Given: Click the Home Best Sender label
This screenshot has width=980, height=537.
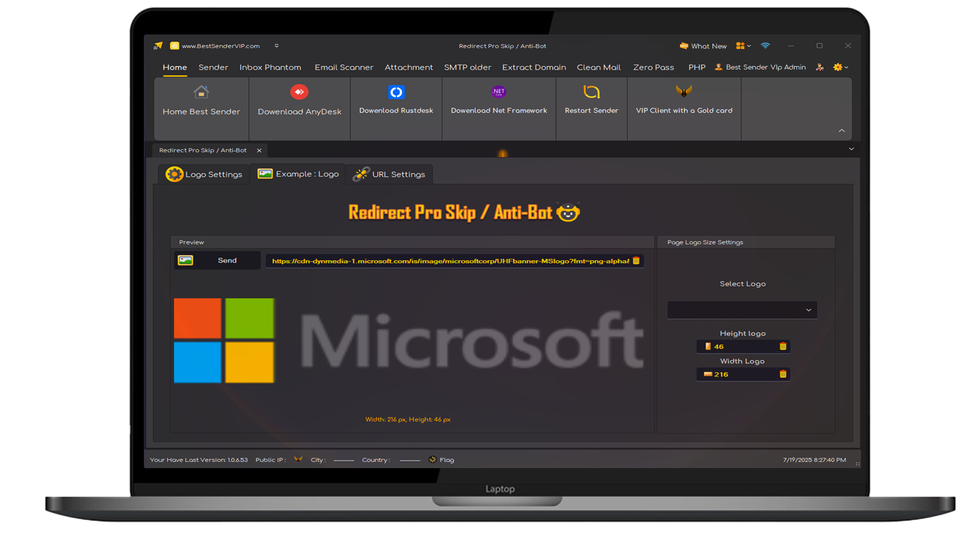Looking at the screenshot, I should pyautogui.click(x=201, y=112).
